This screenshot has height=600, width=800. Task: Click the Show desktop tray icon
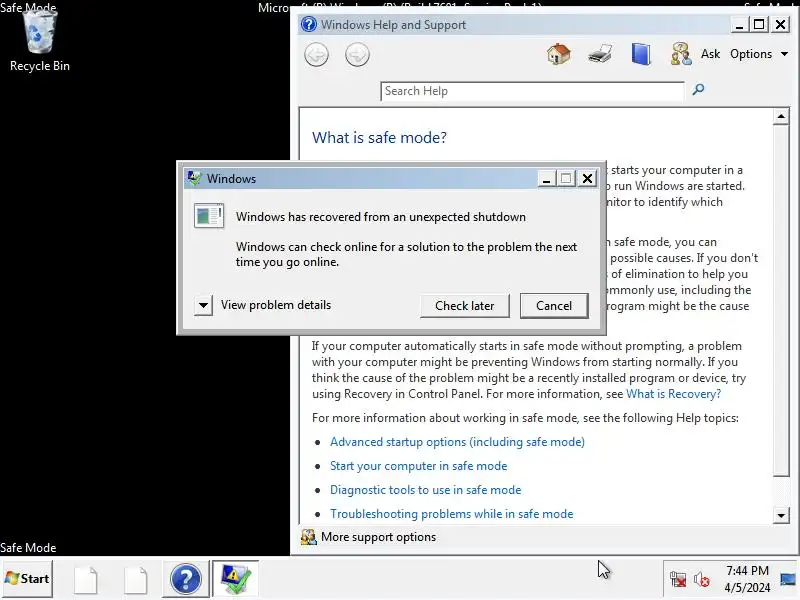coord(789,579)
